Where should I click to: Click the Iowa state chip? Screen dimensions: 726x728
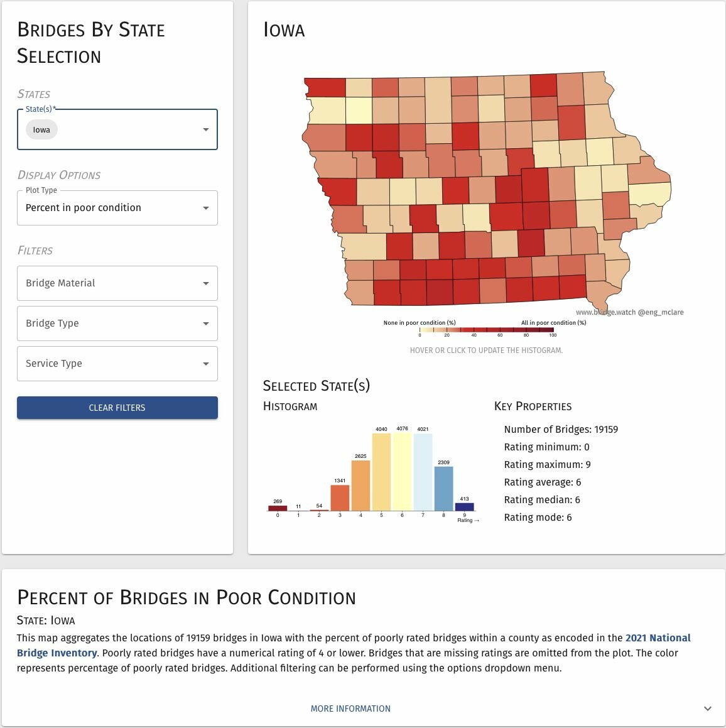(41, 130)
